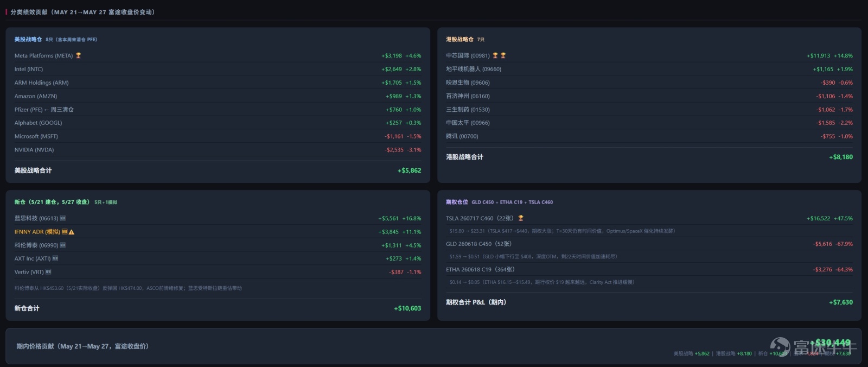Click the -67.9% percentage for GLD option
This screenshot has height=367, width=868.
point(844,244)
